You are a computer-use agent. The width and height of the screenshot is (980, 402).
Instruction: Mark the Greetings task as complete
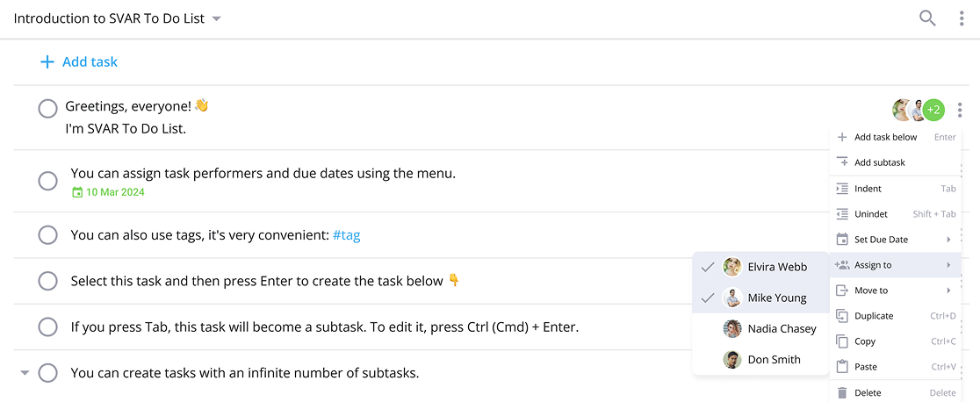(48, 109)
